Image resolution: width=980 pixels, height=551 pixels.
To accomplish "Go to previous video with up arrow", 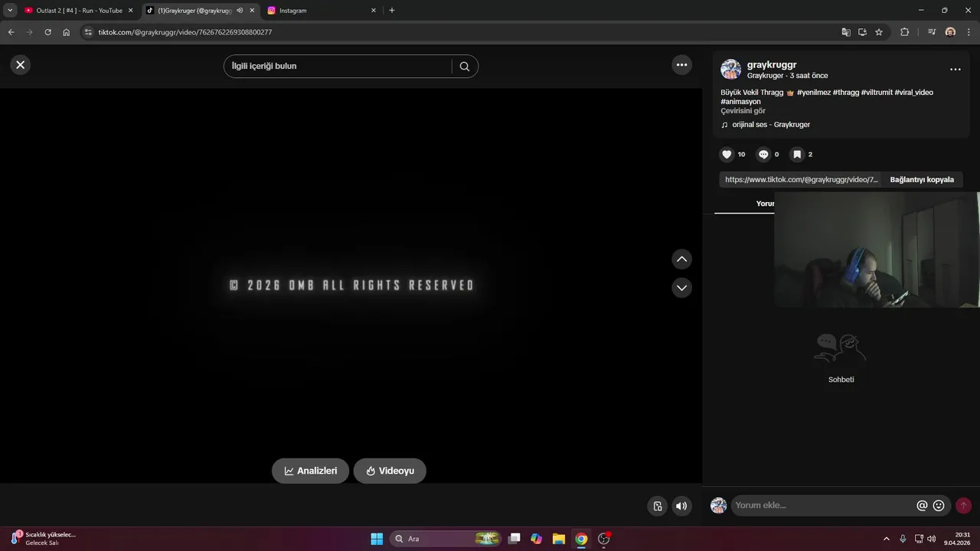I will [x=681, y=259].
